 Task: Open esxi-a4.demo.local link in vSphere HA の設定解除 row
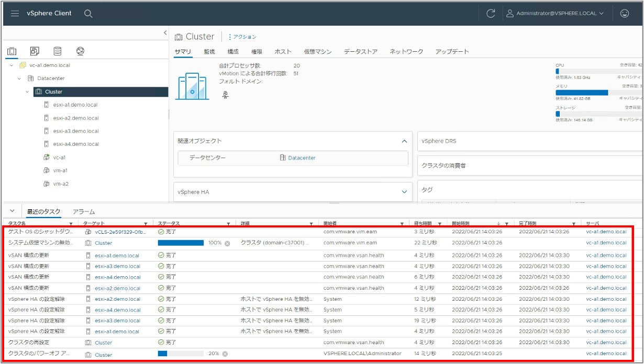click(x=117, y=310)
